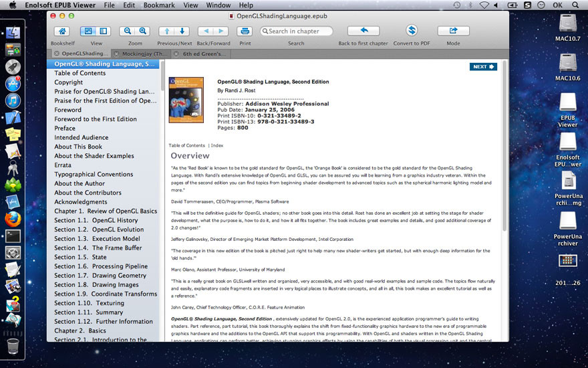Go to previous chapter up arrow
This screenshot has height=368, width=588.
pos(167,31)
